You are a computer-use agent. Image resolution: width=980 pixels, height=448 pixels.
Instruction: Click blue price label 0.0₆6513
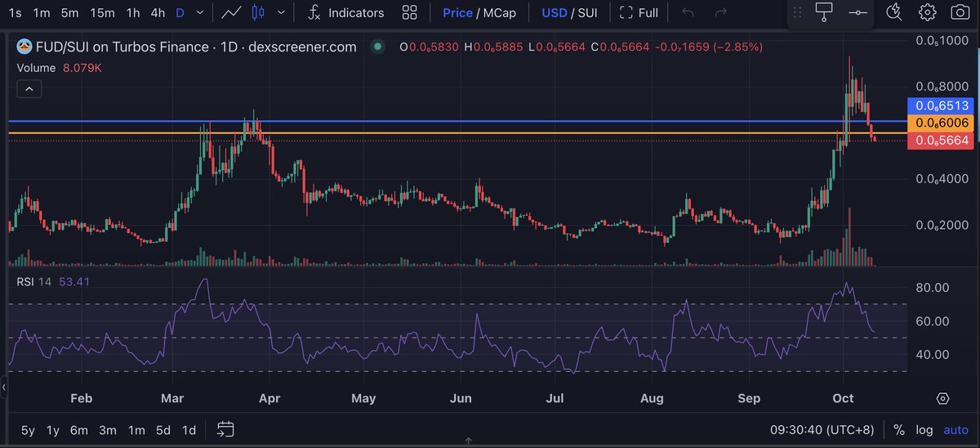coord(941,105)
